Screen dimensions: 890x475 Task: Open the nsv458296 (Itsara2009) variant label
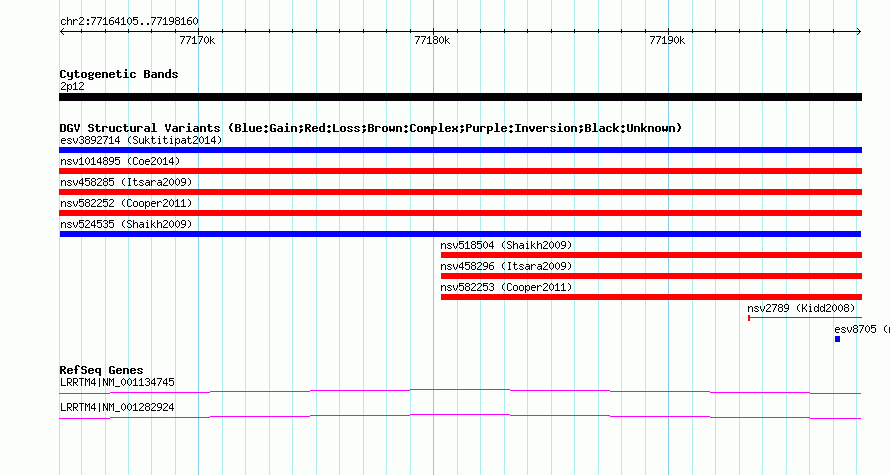pyautogui.click(x=506, y=266)
